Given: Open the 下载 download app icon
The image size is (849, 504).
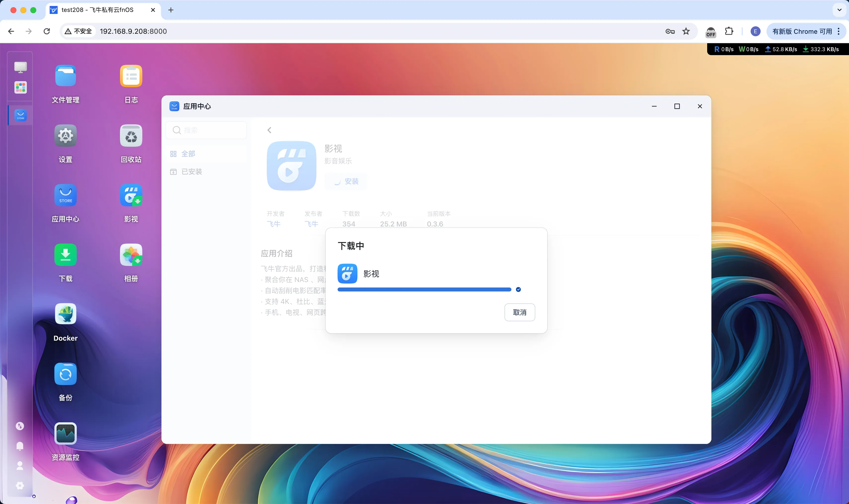Looking at the screenshot, I should (65, 255).
